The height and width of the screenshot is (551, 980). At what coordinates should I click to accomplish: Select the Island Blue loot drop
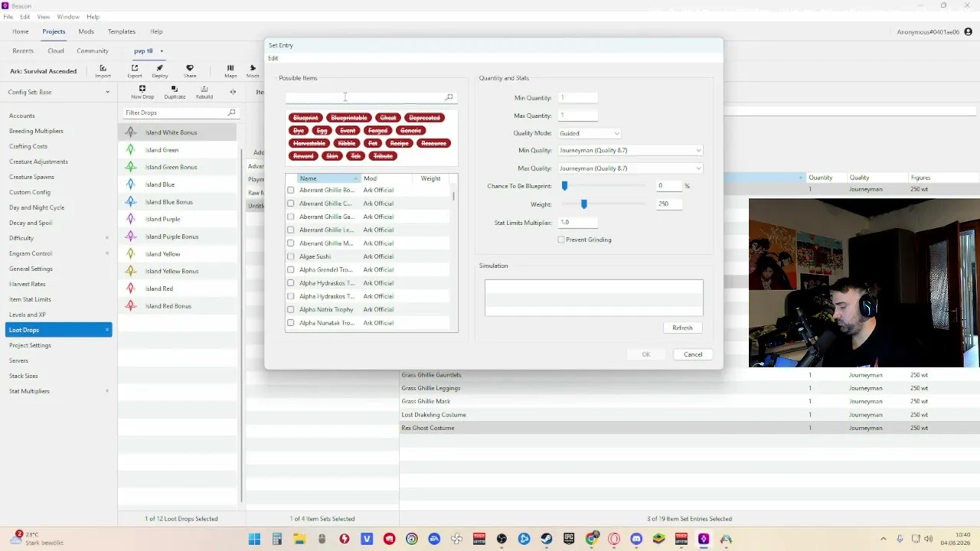177,184
